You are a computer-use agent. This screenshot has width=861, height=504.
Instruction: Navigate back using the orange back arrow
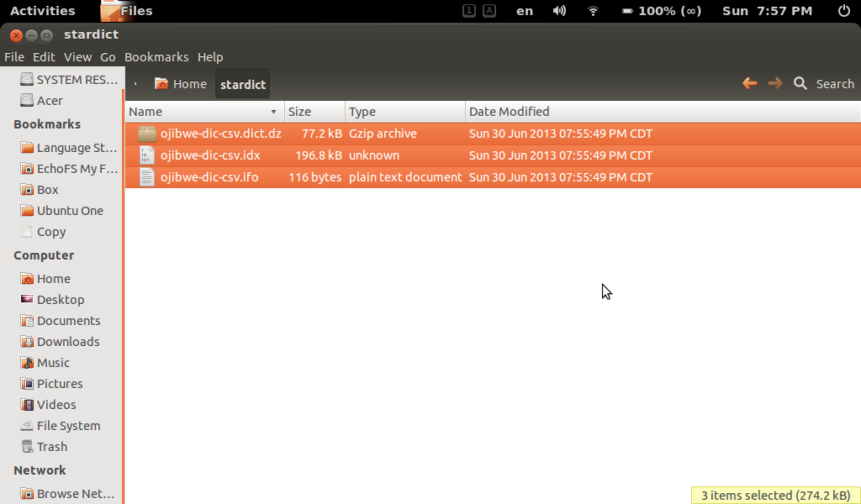[x=749, y=83]
